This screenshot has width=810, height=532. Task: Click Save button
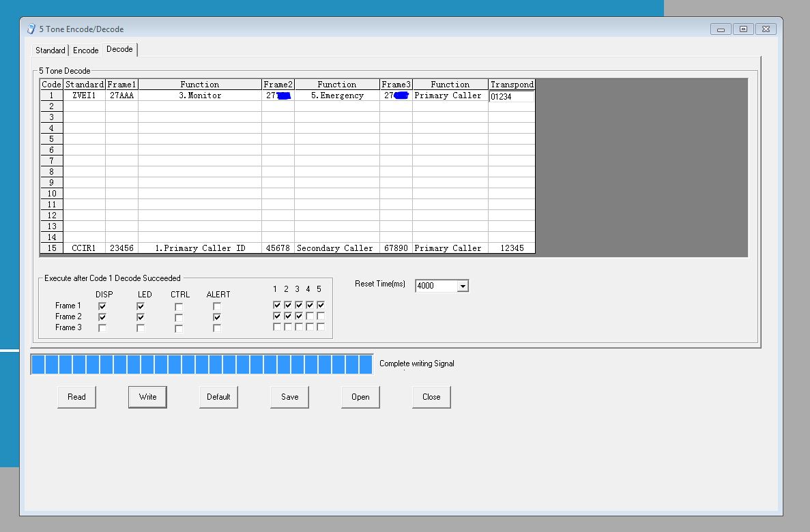(289, 397)
